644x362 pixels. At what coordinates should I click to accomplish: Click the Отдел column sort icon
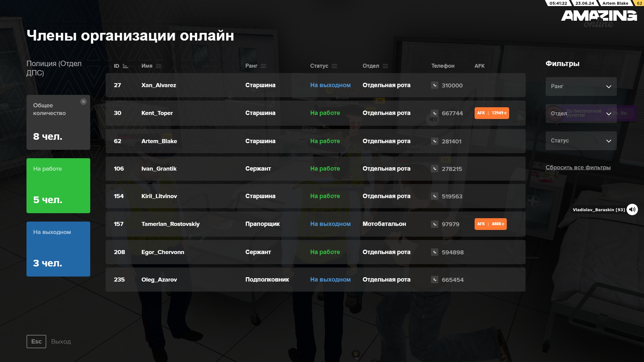pos(385,66)
